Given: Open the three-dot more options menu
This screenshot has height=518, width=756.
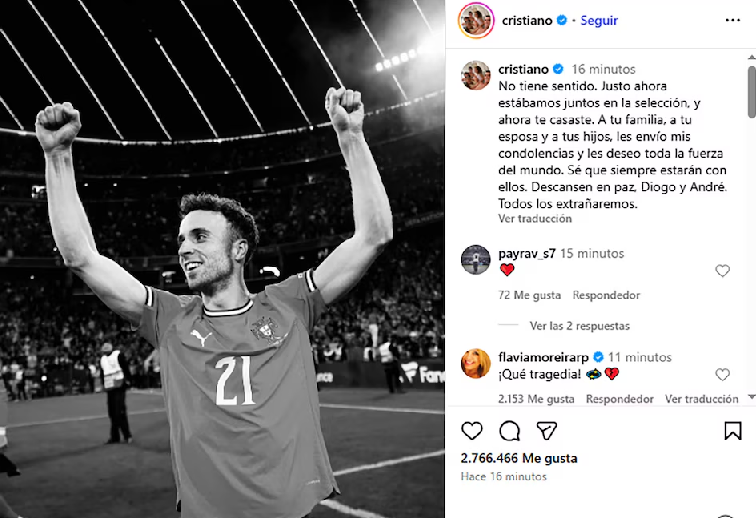Looking at the screenshot, I should coord(732,20).
